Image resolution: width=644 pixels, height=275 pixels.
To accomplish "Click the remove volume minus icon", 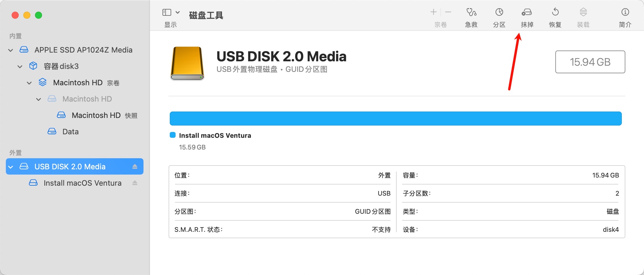I will click(448, 12).
